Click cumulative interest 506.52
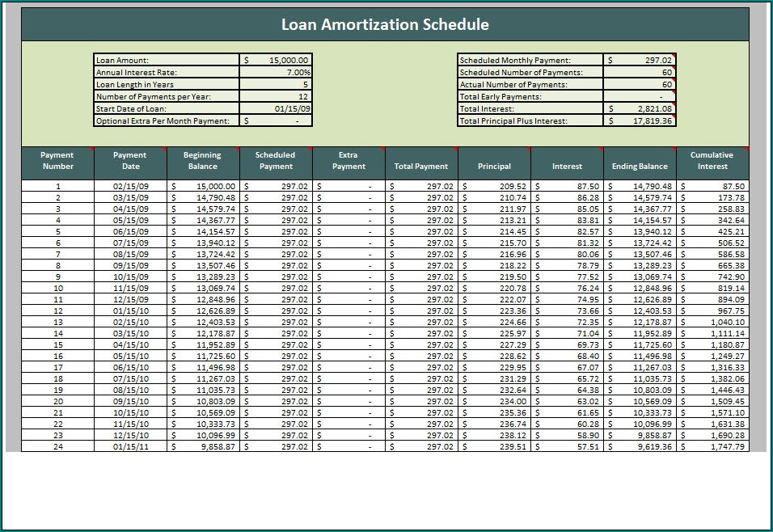The width and height of the screenshot is (773, 532). pos(713,243)
